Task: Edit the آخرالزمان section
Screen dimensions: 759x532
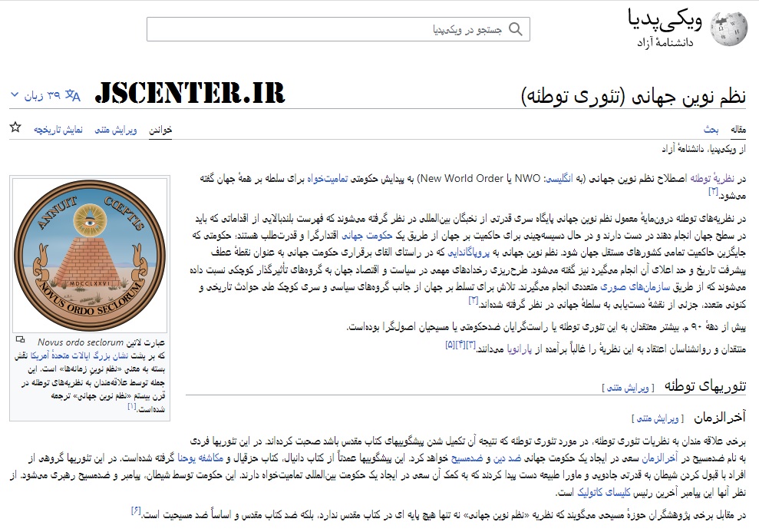Action: click(x=658, y=418)
